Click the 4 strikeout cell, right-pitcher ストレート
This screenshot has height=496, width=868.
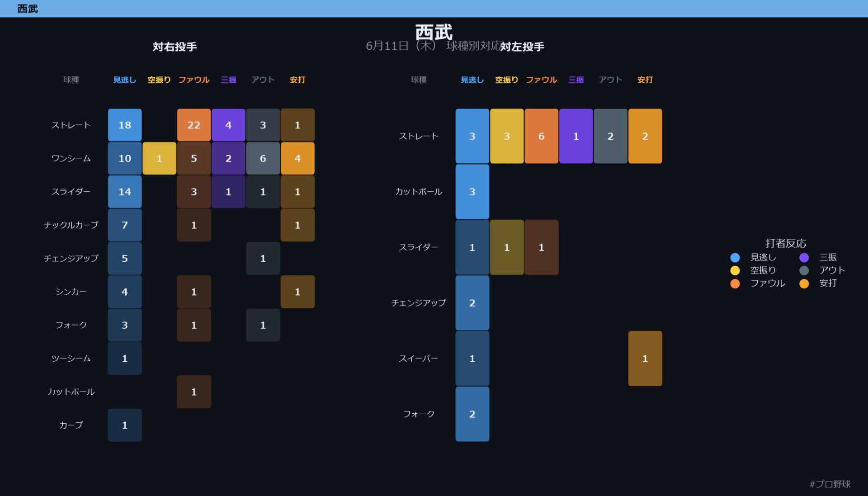pyautogui.click(x=228, y=125)
